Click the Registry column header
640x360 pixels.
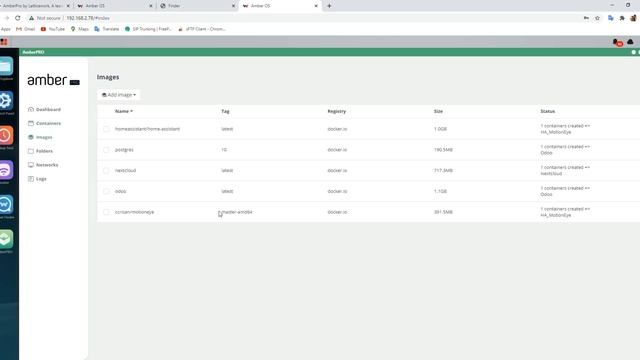pos(337,111)
